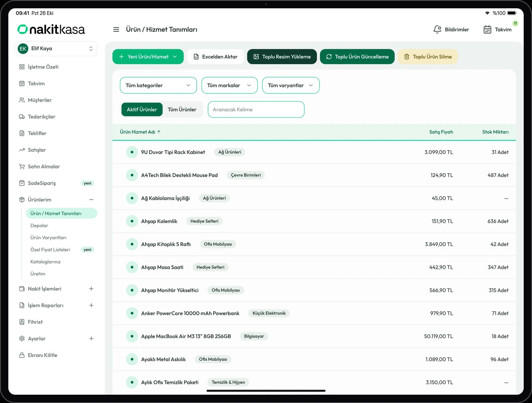Click the Fihrist contacts icon

pos(22,322)
